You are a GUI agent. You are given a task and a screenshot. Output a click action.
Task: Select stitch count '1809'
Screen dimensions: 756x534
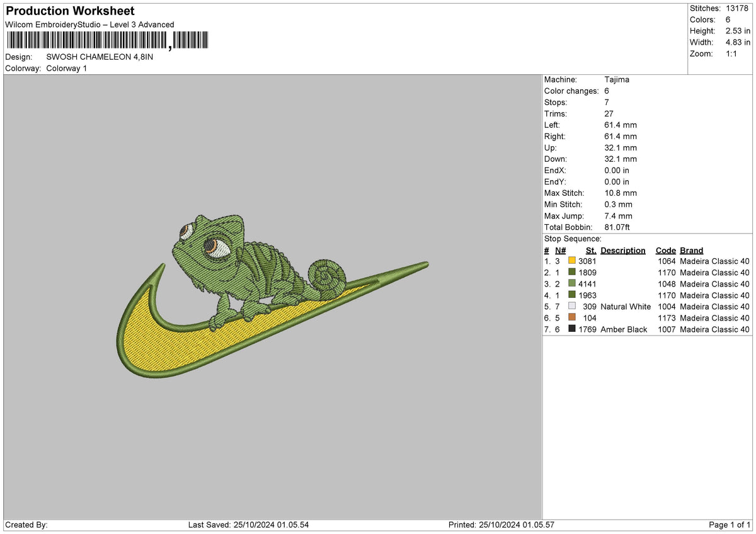pyautogui.click(x=587, y=273)
